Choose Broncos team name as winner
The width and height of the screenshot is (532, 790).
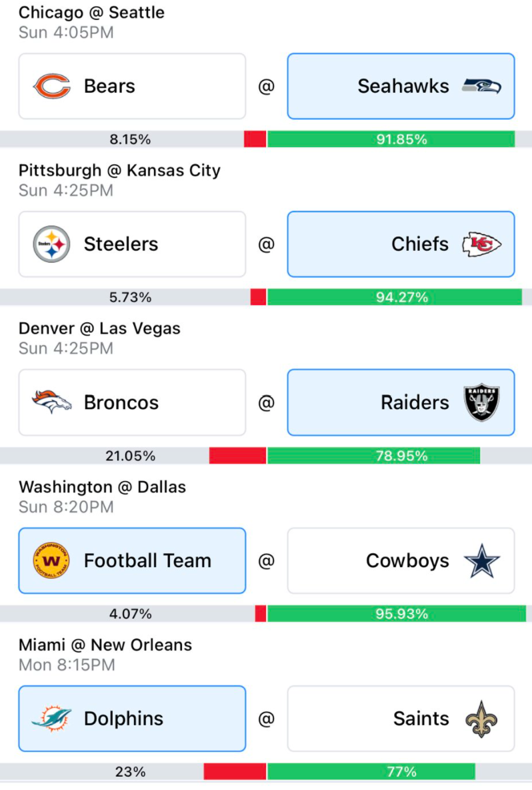point(121,402)
